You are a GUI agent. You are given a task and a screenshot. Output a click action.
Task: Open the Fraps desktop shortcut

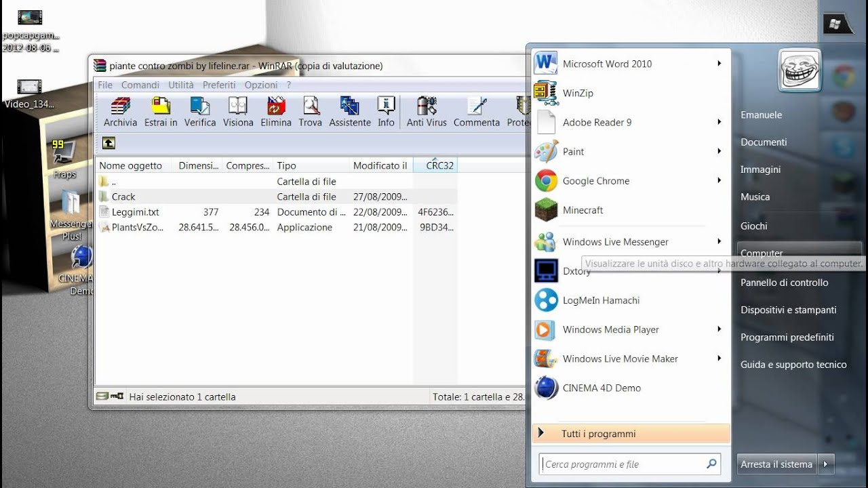point(64,158)
